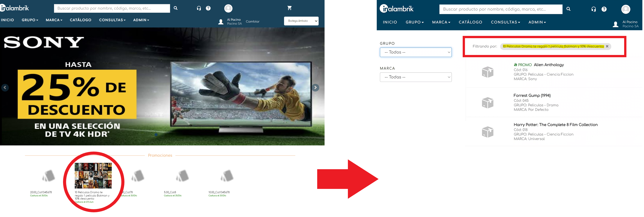The height and width of the screenshot is (217, 644).
Task: Click 'MARCA: Universal' under Harry Potter
Action: [x=529, y=139]
